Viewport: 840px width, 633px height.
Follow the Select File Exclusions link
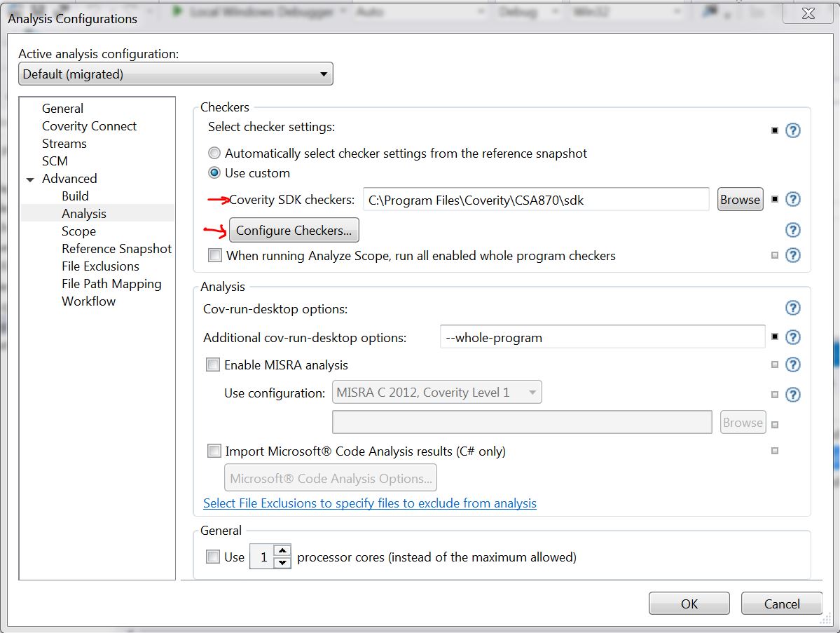[370, 503]
